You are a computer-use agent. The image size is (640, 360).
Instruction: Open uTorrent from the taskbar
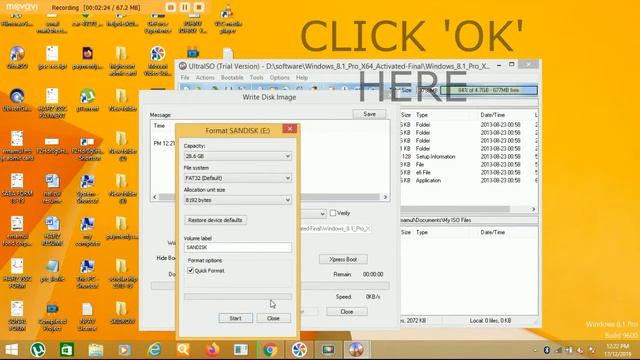pos(38,350)
